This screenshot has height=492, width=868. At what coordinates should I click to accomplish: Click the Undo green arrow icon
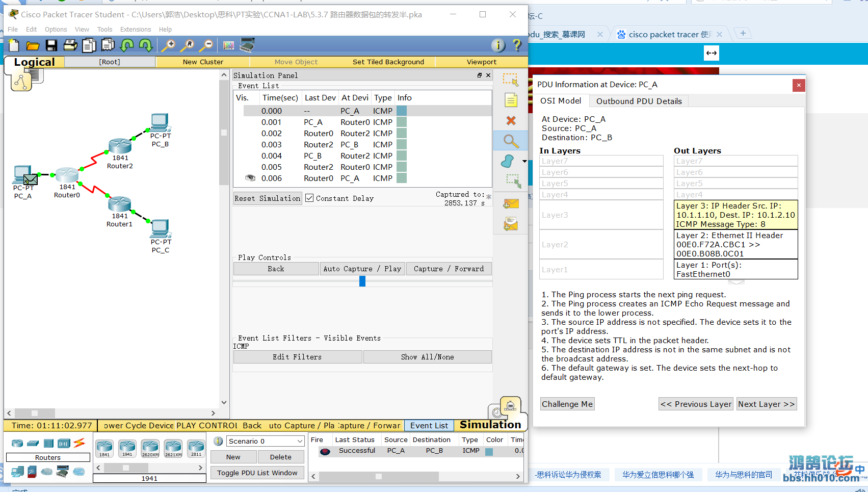pos(127,46)
